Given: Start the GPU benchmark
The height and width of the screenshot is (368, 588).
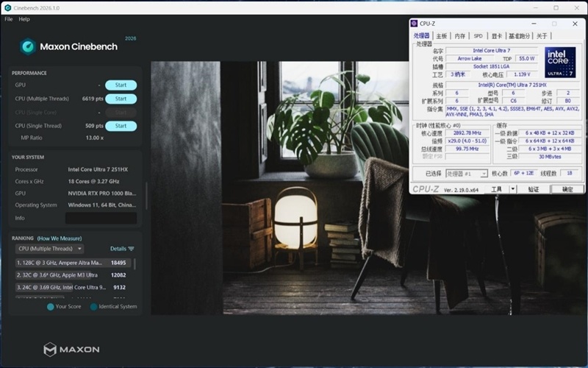Looking at the screenshot, I should [121, 85].
